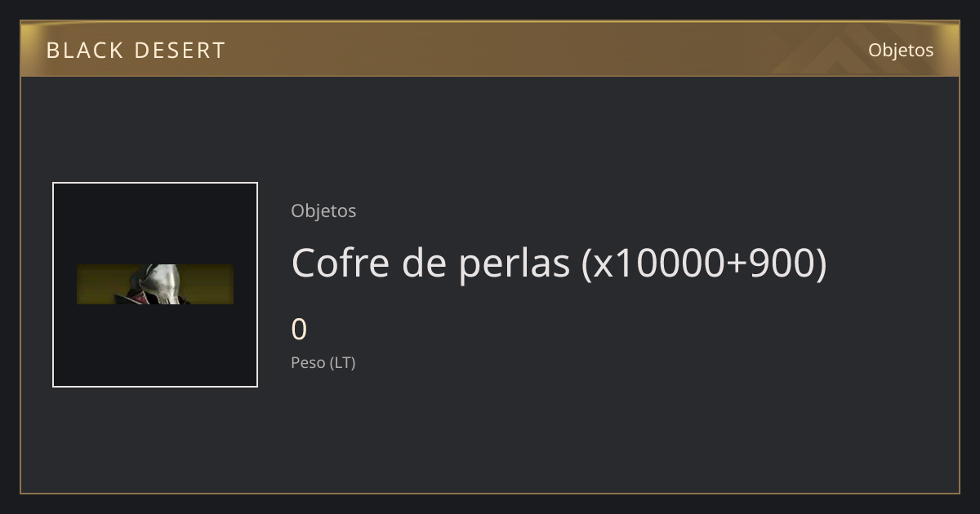The image size is (980, 514).
Task: Go to Objetos in the top banner
Action: [901, 50]
